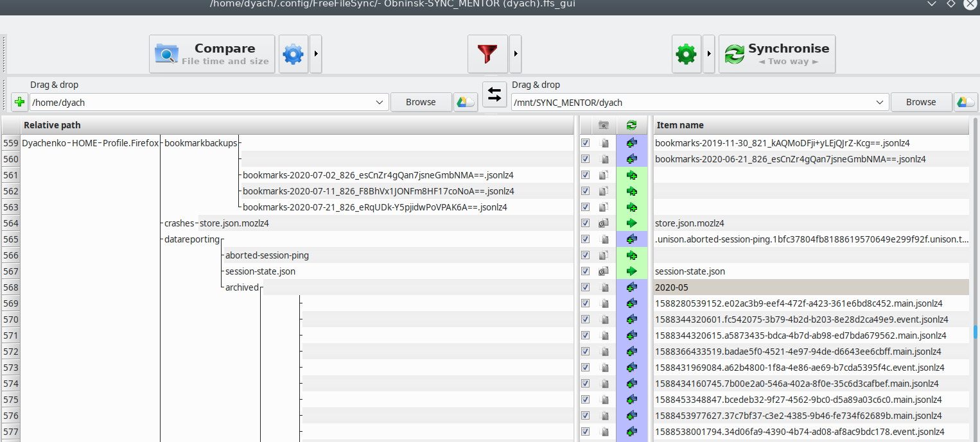This screenshot has width=980, height=442.
Task: Uncheck checkbox for archived row 568
Action: (585, 287)
